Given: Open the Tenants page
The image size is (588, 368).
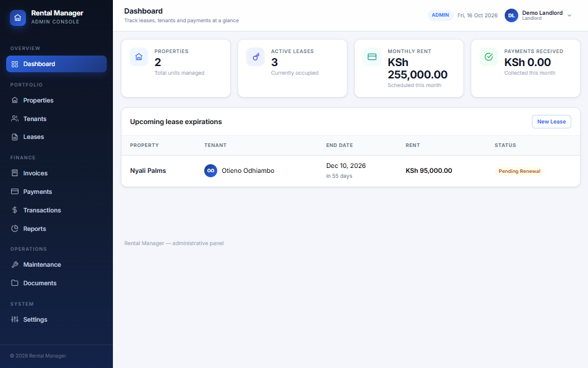Looking at the screenshot, I should click(56, 119).
